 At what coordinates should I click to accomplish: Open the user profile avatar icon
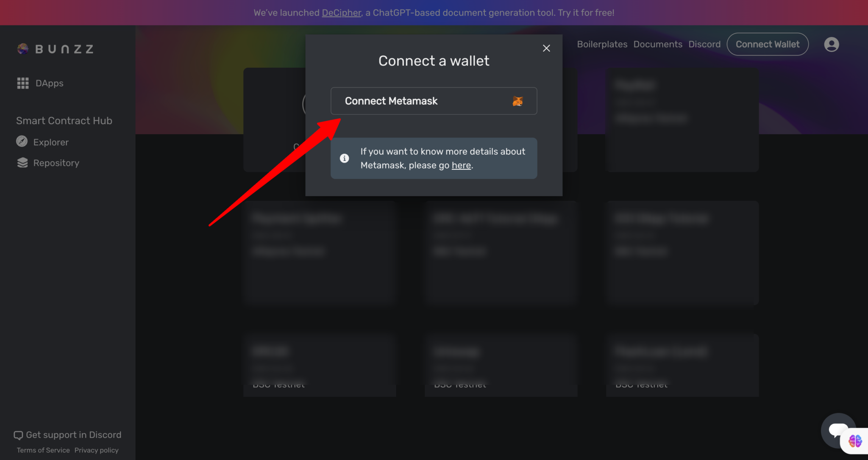(831, 44)
